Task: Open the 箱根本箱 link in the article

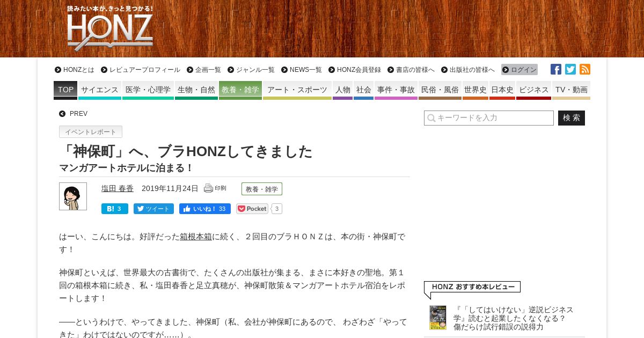Action: point(196,237)
